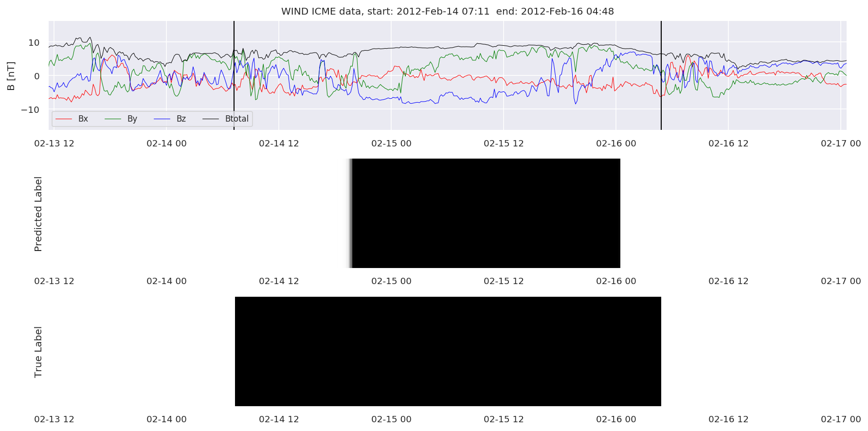Click "02-16 12" tick under the Predicted Label panel
This screenshot has width=868, height=431.
[728, 281]
